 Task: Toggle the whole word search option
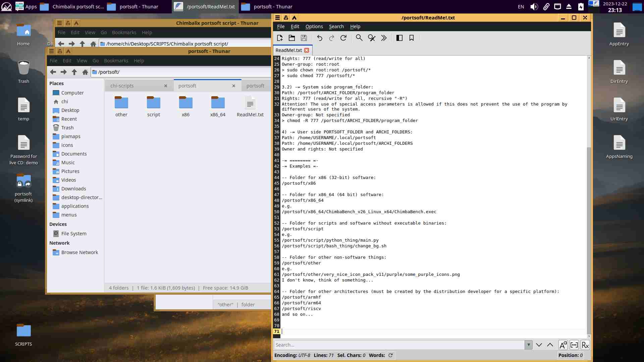[574, 345]
